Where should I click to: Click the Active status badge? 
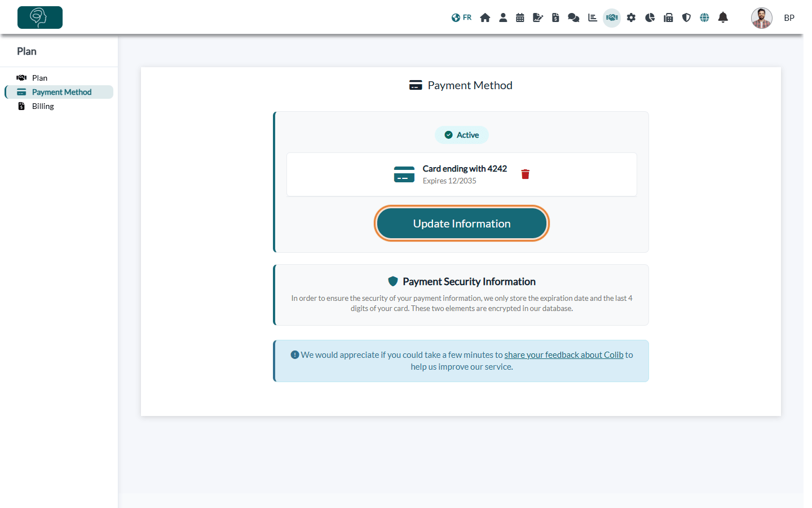pos(462,135)
